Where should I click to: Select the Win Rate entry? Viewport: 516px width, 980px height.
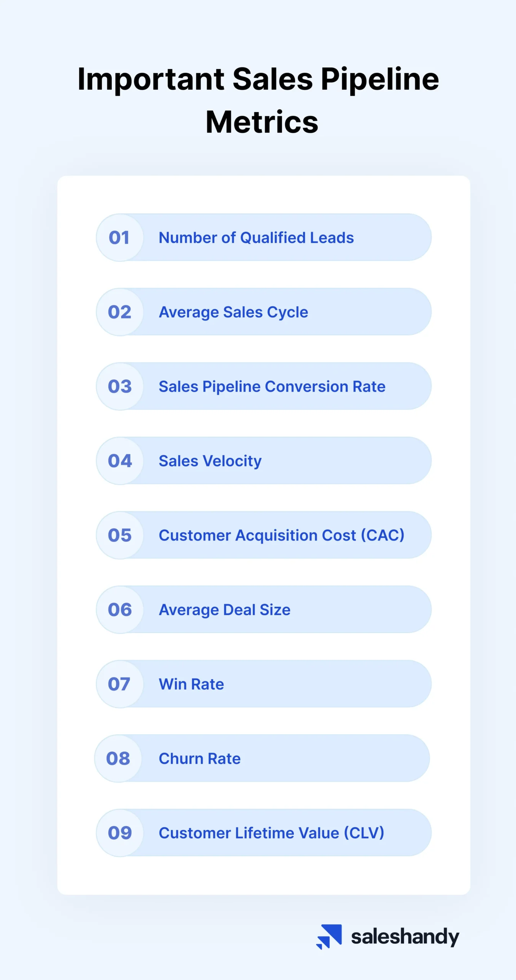click(x=191, y=684)
